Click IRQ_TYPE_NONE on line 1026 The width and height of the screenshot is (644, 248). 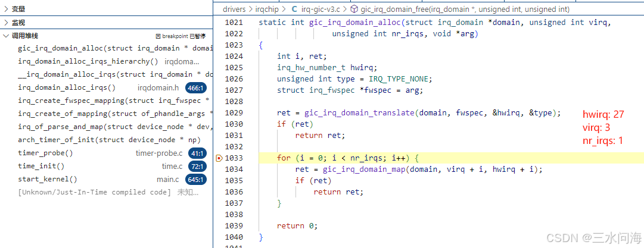[x=398, y=79]
